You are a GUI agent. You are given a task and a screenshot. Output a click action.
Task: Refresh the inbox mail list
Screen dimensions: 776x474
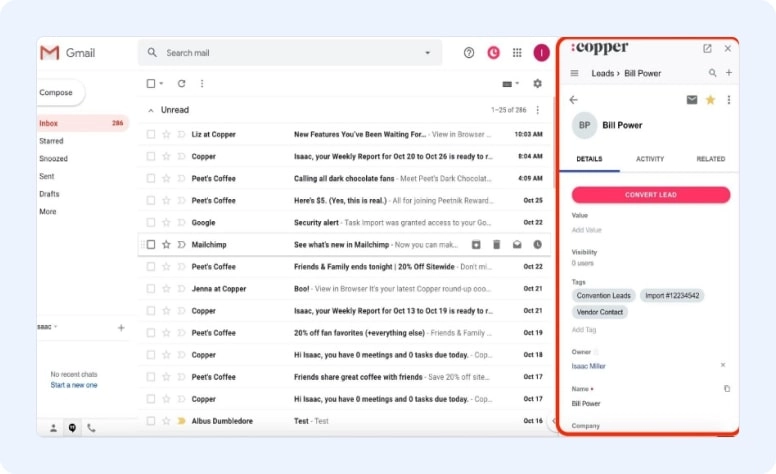point(181,84)
